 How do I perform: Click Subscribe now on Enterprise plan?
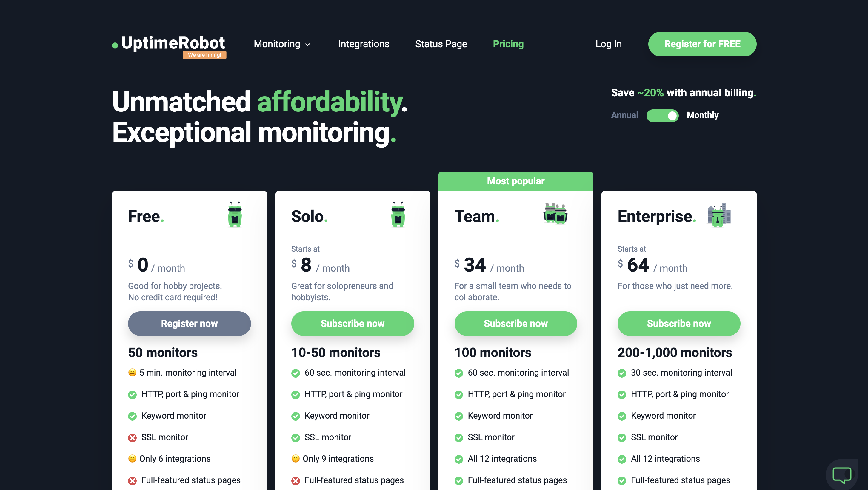pos(679,324)
